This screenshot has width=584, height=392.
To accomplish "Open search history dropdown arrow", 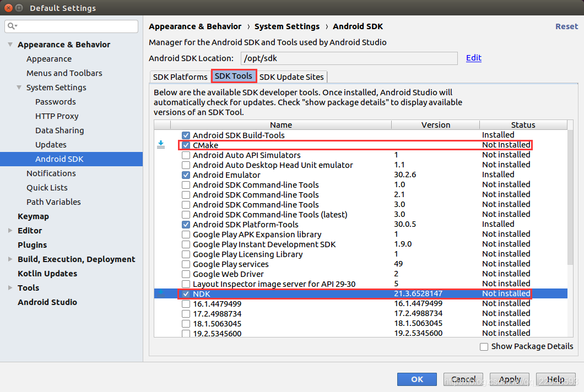I will tap(16, 26).
